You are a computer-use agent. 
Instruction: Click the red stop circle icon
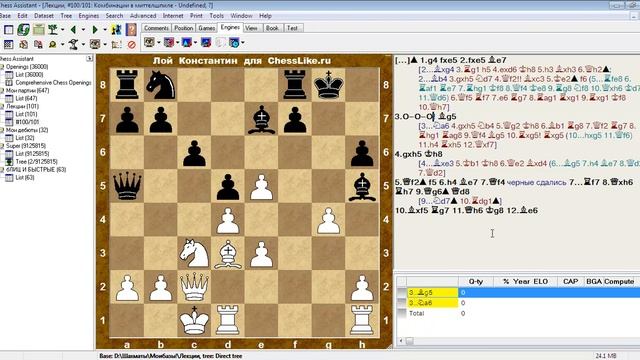coord(131,44)
